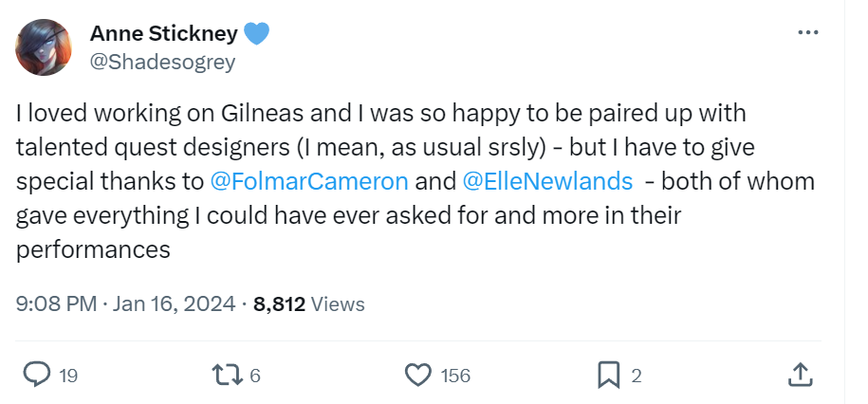
Task: Click the blue verified heart badge
Action: pyautogui.click(x=256, y=34)
